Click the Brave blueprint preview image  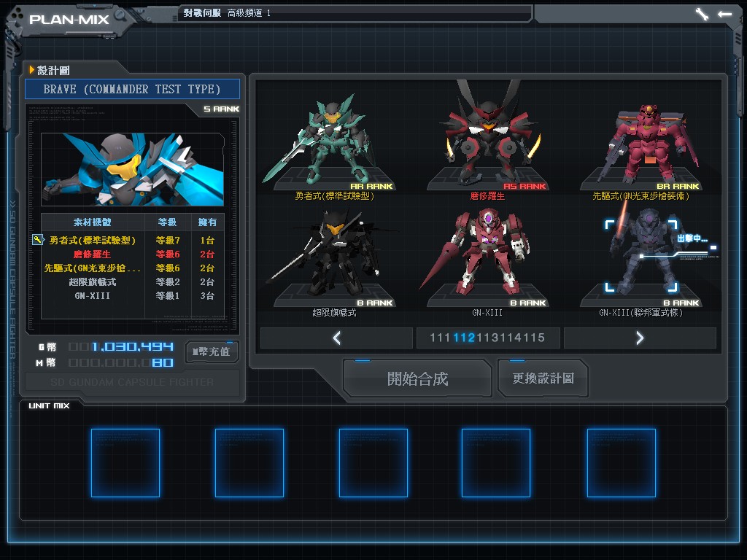tap(131, 169)
